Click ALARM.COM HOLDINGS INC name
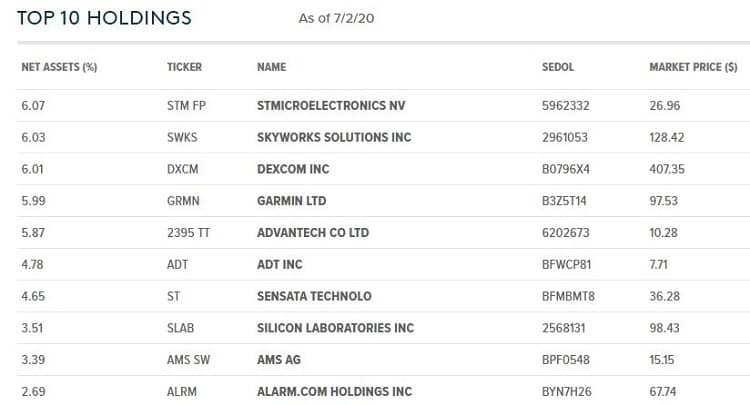The image size is (750, 405). 334,392
